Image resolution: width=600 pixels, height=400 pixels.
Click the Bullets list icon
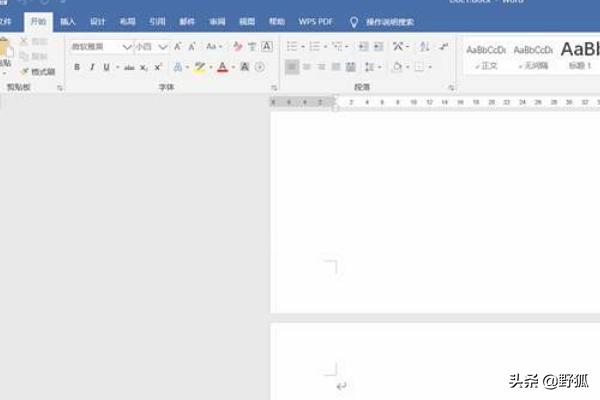point(292,47)
